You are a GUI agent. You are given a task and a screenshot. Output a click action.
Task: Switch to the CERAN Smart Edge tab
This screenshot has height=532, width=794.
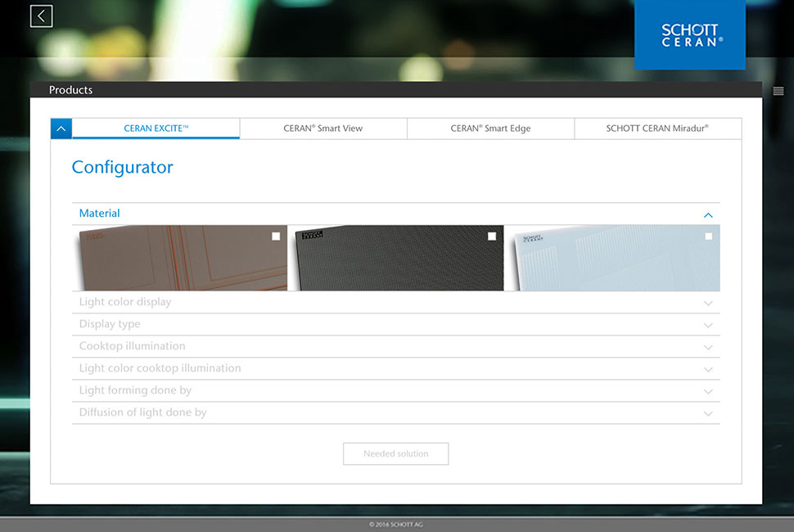(x=490, y=128)
